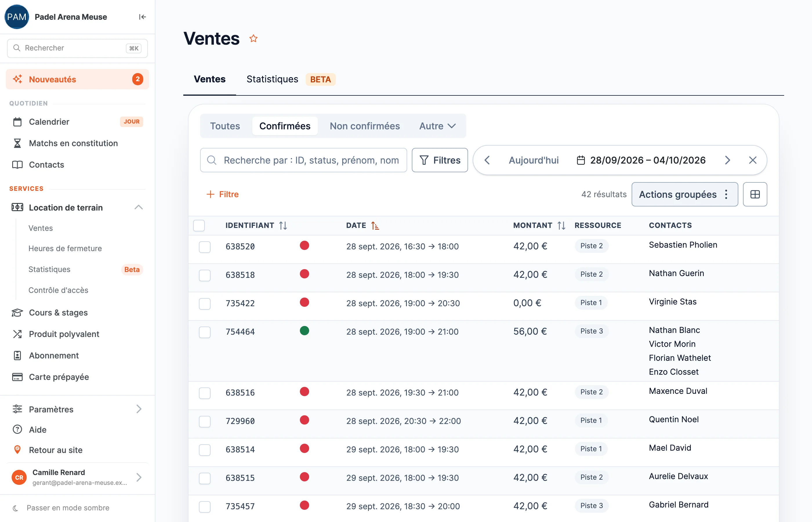812x522 pixels.
Task: Open the date range picker 28/09/2026 – 04/10/2026
Action: click(x=641, y=160)
